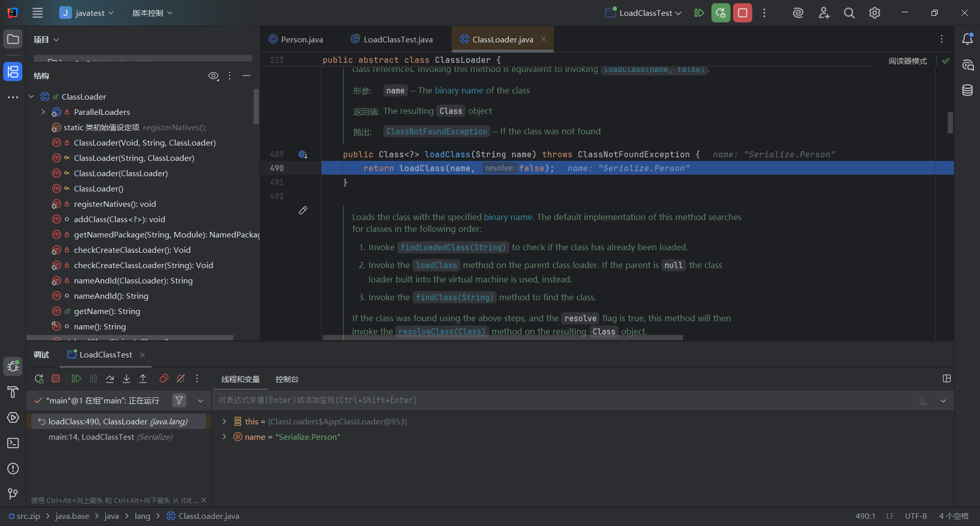Open version control dropdown
Viewport: 980px width, 526px height.
coord(152,13)
